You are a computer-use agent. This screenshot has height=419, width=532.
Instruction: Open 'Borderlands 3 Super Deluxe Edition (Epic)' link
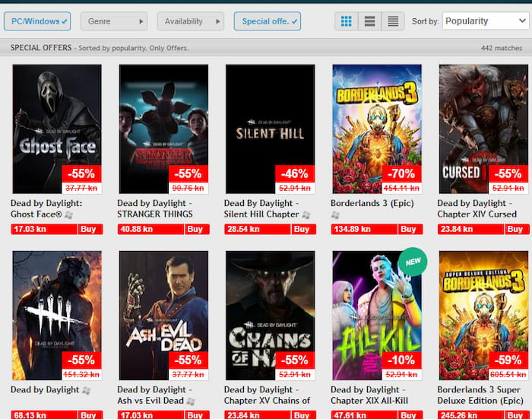(480, 395)
